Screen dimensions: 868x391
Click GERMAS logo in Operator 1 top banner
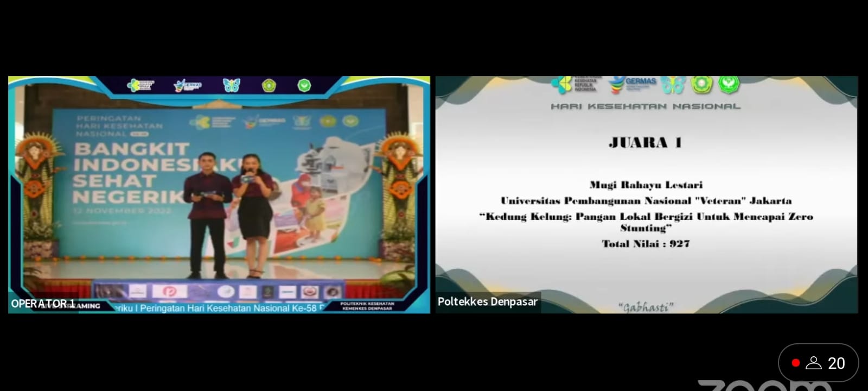pyautogui.click(x=188, y=85)
